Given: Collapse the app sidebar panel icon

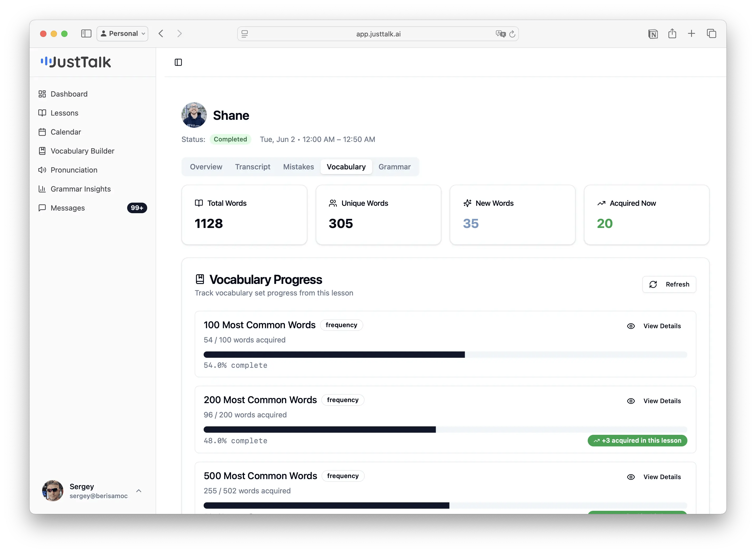Looking at the screenshot, I should click(x=178, y=62).
